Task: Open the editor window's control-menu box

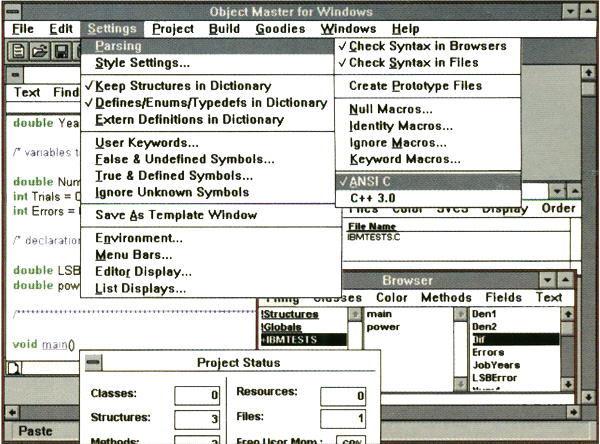Action: point(15,73)
